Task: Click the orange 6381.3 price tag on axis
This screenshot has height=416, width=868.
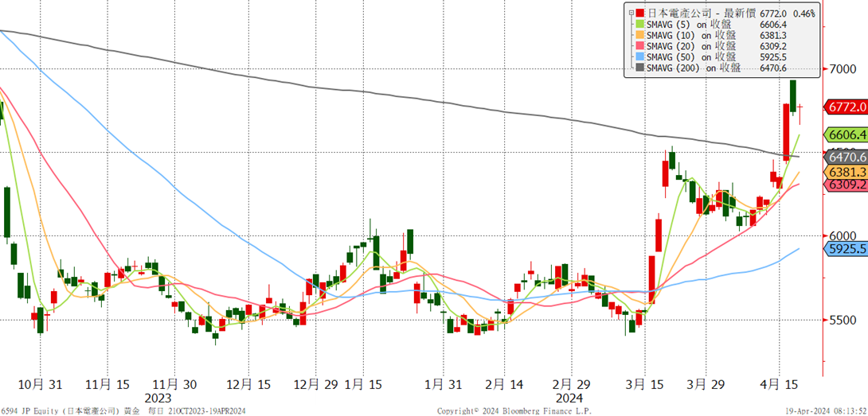Action: (x=846, y=172)
